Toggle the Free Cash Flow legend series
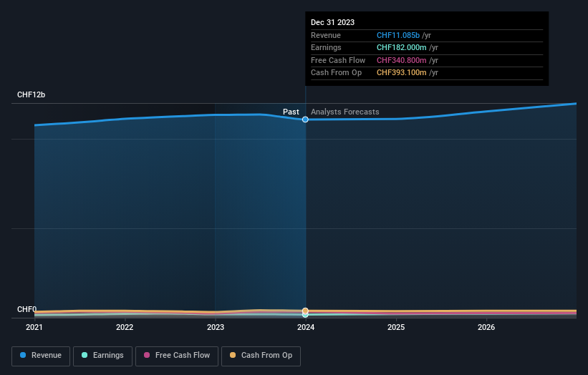The height and width of the screenshot is (375, 588). (x=177, y=356)
